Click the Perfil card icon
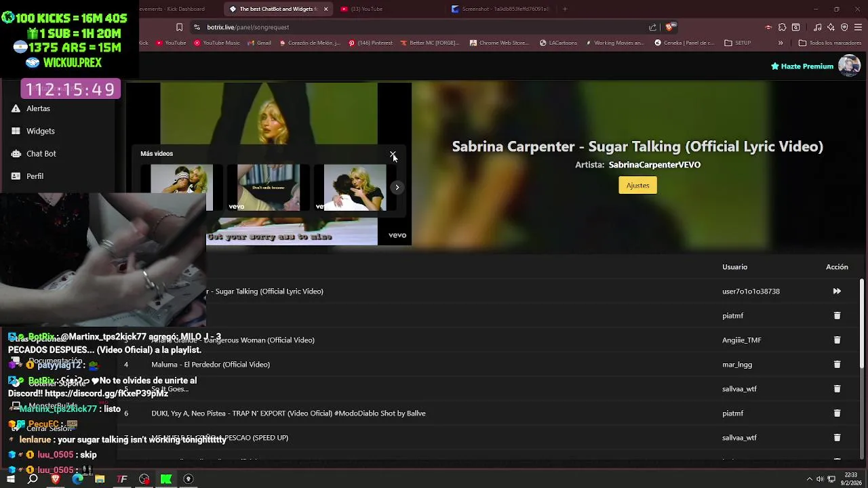 click(x=16, y=176)
